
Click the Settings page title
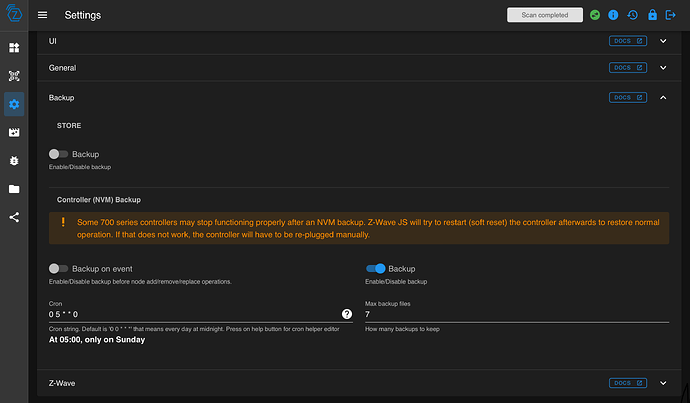(83, 15)
